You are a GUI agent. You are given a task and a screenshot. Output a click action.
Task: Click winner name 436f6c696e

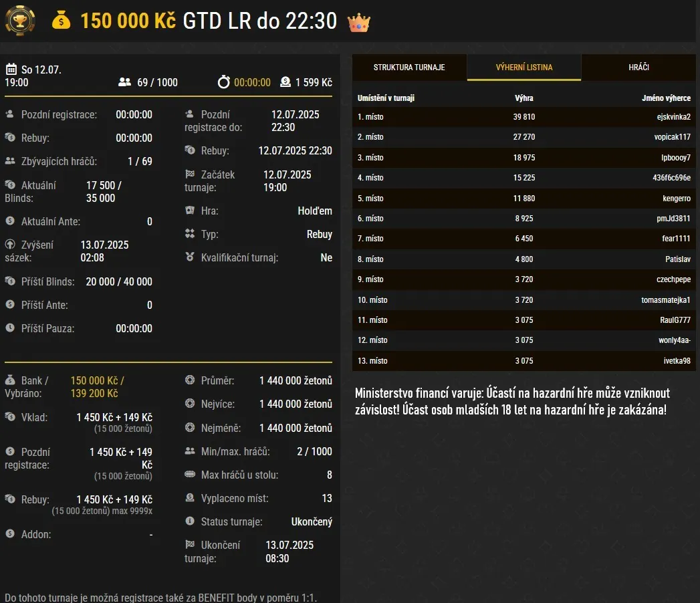[671, 178]
